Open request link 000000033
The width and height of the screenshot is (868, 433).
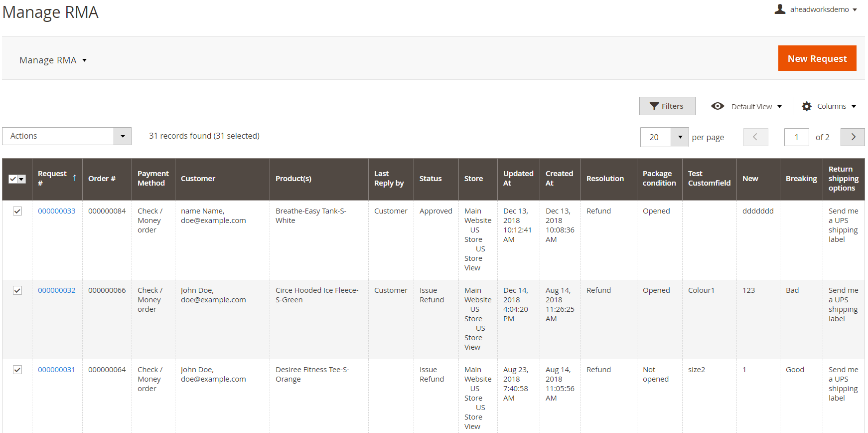[x=57, y=211]
